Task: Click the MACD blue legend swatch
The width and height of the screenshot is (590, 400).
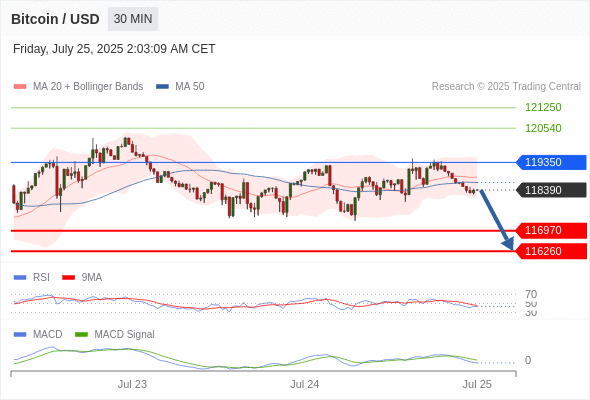Action: pos(20,335)
